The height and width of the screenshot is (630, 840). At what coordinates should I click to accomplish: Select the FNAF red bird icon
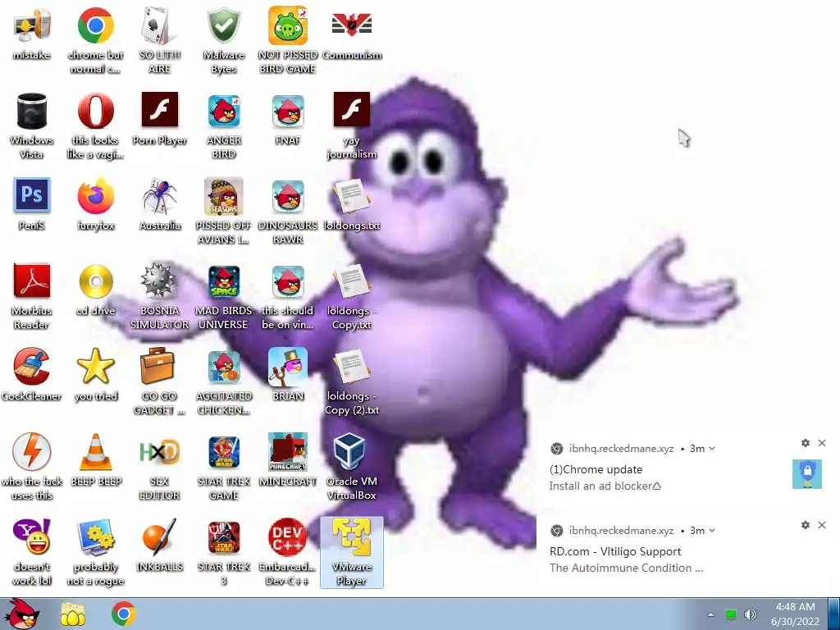[x=288, y=119]
